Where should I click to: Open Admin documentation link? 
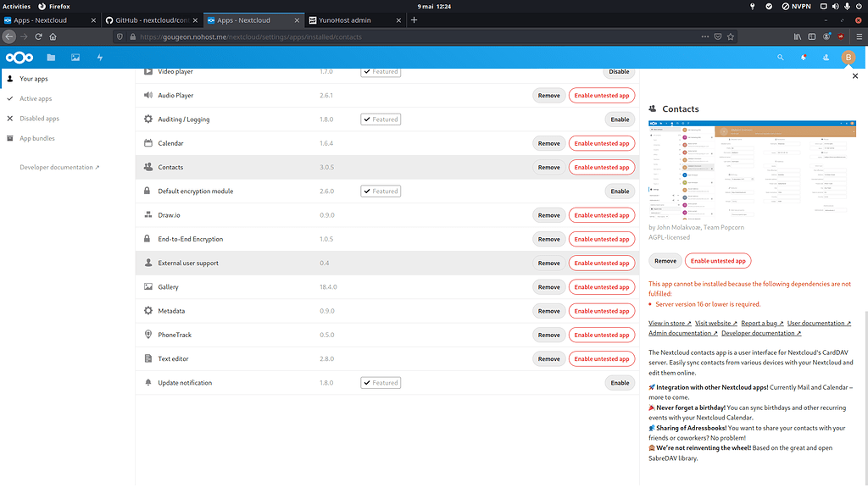tap(683, 333)
